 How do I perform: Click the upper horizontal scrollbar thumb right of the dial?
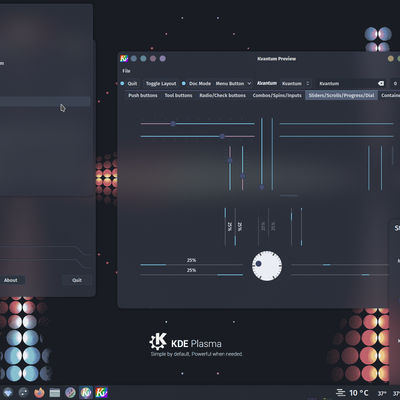326,265
